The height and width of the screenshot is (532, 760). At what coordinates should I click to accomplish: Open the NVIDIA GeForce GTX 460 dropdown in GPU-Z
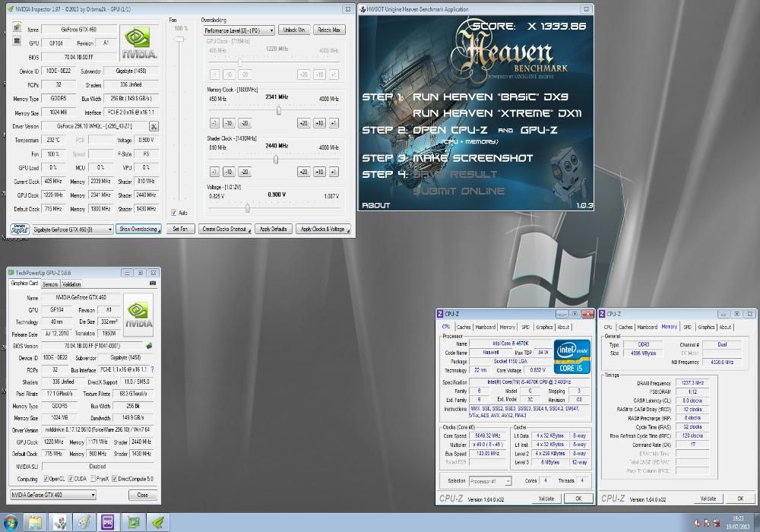point(53,495)
